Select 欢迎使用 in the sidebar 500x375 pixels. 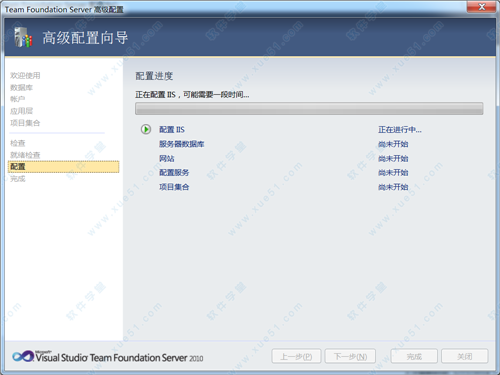(25, 76)
